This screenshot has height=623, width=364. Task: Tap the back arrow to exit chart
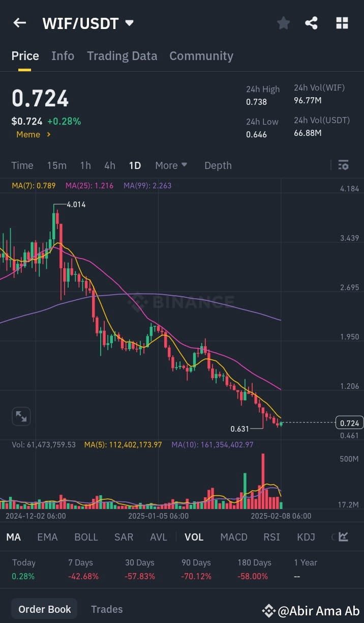(x=19, y=22)
